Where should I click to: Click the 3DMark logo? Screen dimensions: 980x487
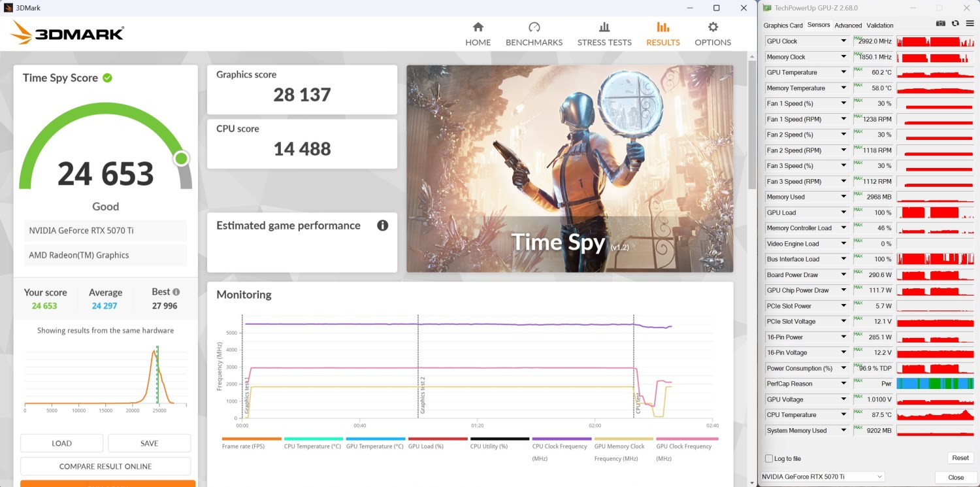click(x=67, y=32)
